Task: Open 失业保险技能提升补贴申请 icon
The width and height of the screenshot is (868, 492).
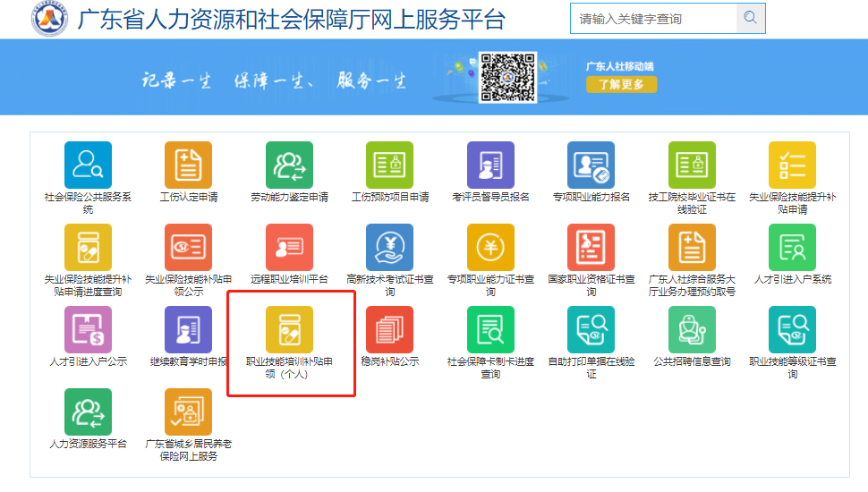Action: click(792, 165)
